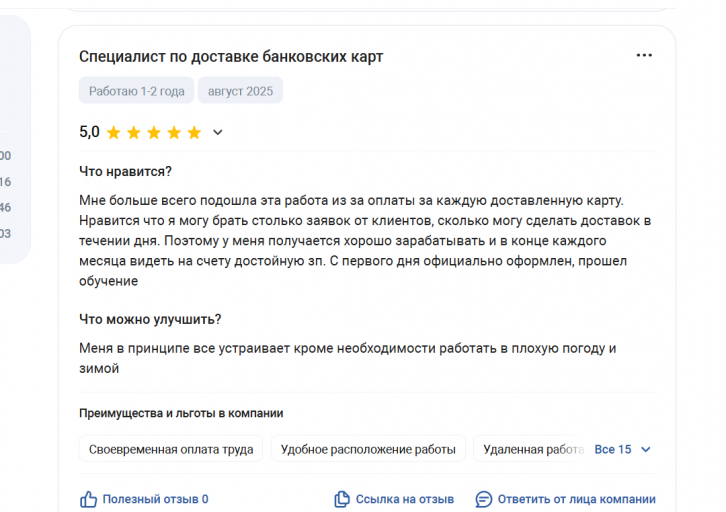Click chevron arrow beside Все 15
This screenshot has width=726, height=512.
pyautogui.click(x=646, y=450)
